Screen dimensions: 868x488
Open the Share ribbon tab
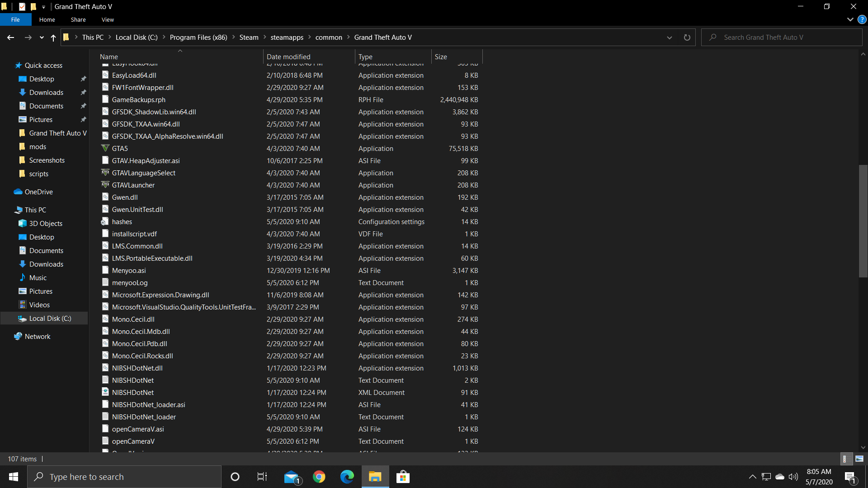point(78,19)
